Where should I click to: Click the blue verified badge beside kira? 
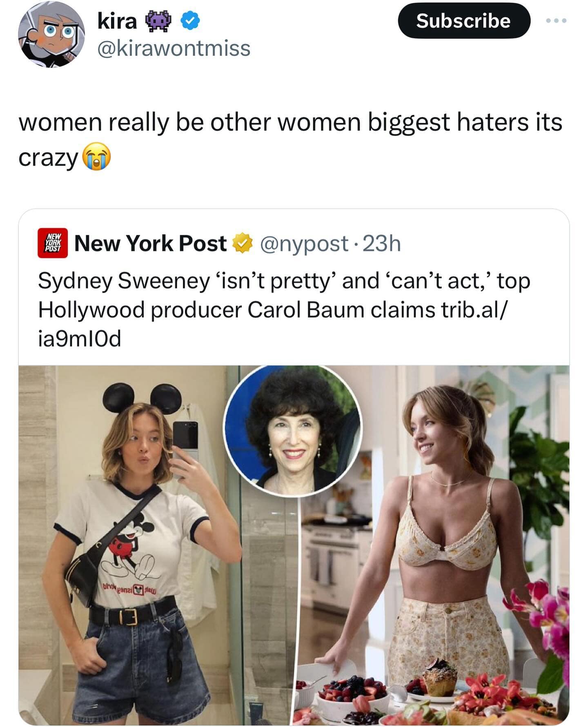point(190,21)
